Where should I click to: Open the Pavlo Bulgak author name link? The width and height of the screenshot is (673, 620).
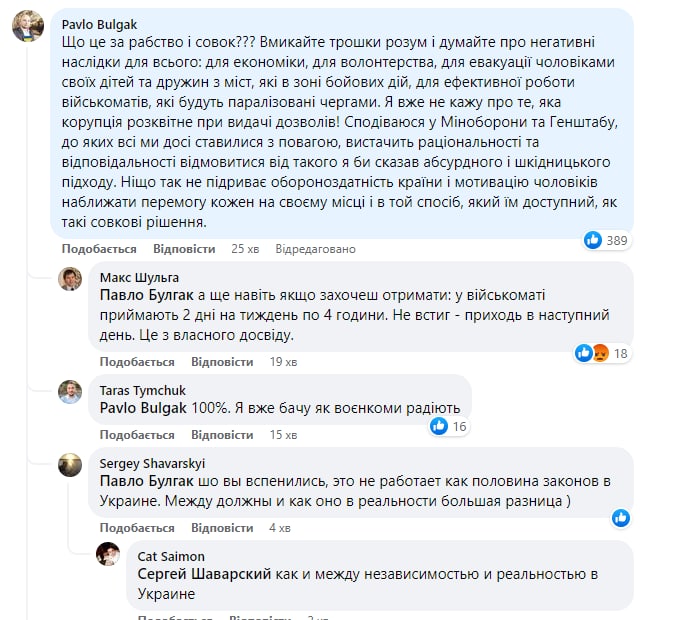coord(100,22)
